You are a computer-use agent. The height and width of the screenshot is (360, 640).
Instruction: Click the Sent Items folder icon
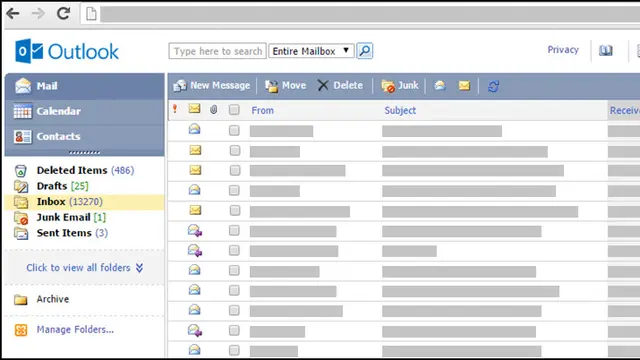click(21, 233)
